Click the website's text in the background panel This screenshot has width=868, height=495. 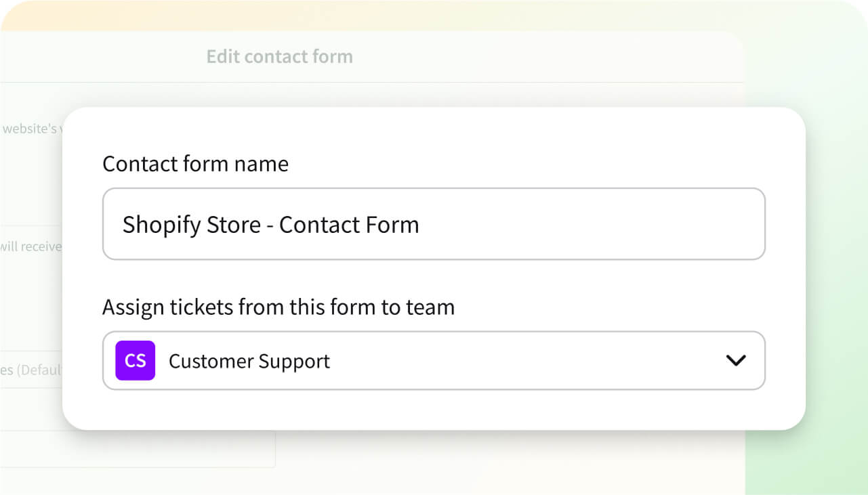[x=30, y=128]
